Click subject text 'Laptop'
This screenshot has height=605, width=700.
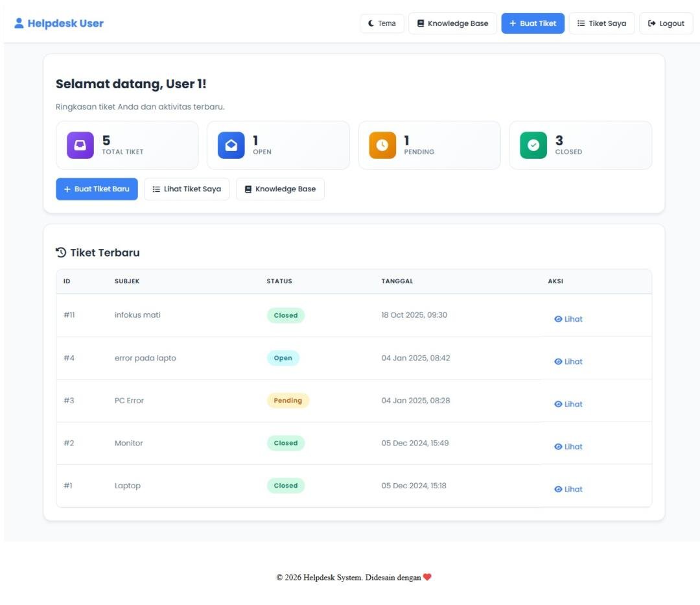click(127, 486)
